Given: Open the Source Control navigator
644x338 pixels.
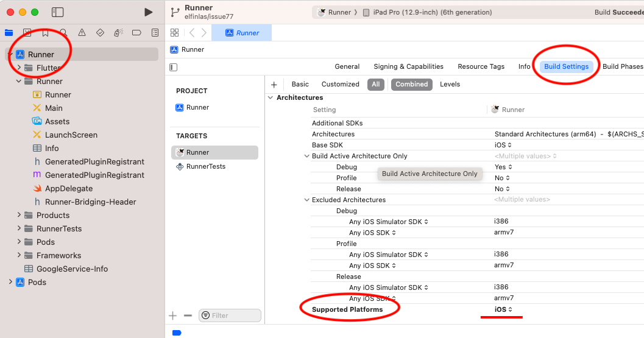Looking at the screenshot, I should click(x=27, y=33).
